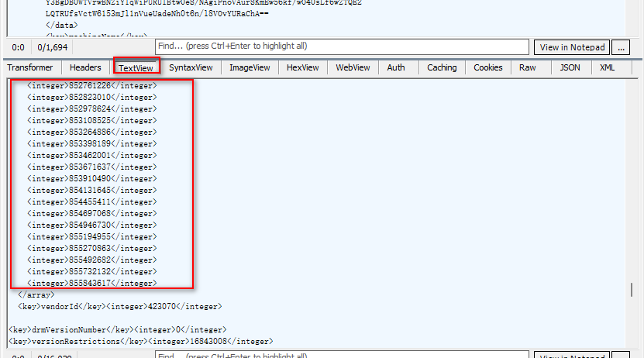Screen dimensions: 644x358
Task: Click the closing data tag line
Action: click(61, 26)
